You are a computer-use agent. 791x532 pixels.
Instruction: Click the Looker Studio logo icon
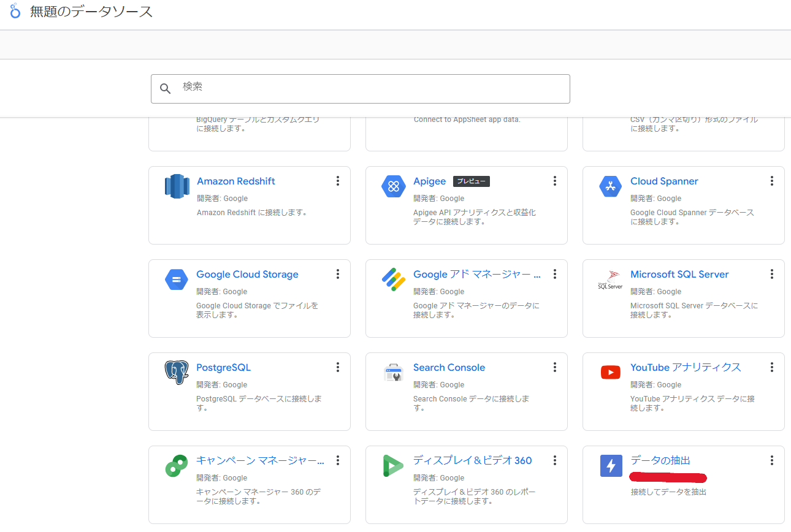pyautogui.click(x=15, y=11)
